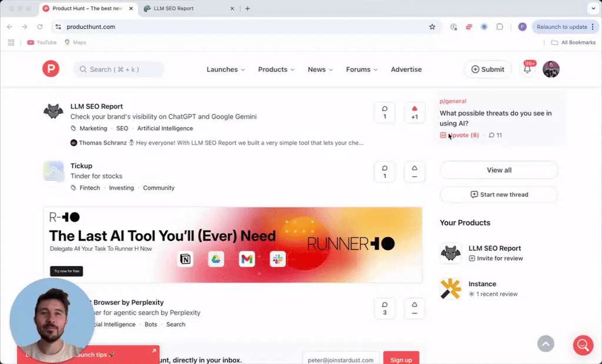Click the Product Hunt logo
Screen dimensions: 602x364
51,69
